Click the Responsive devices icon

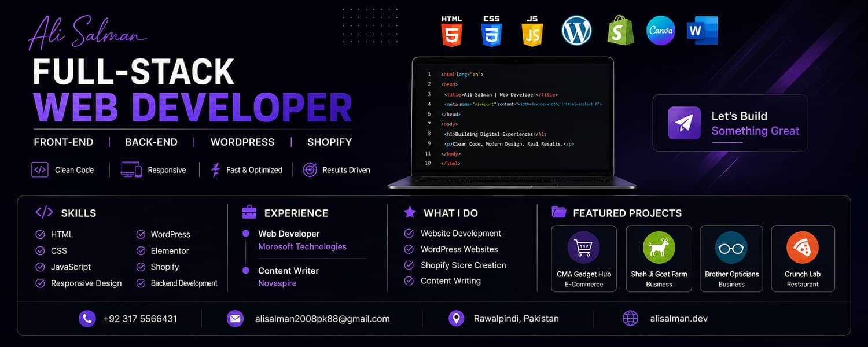131,169
